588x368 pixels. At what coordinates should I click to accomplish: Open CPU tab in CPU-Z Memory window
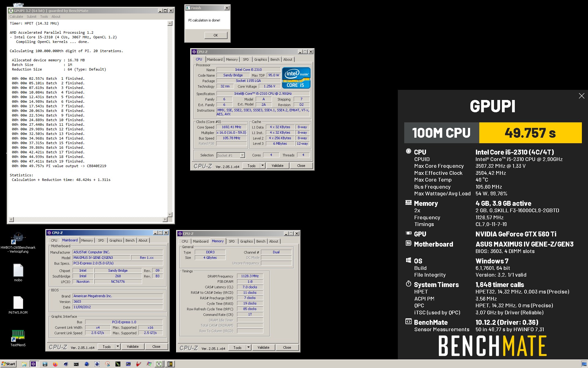(x=185, y=241)
